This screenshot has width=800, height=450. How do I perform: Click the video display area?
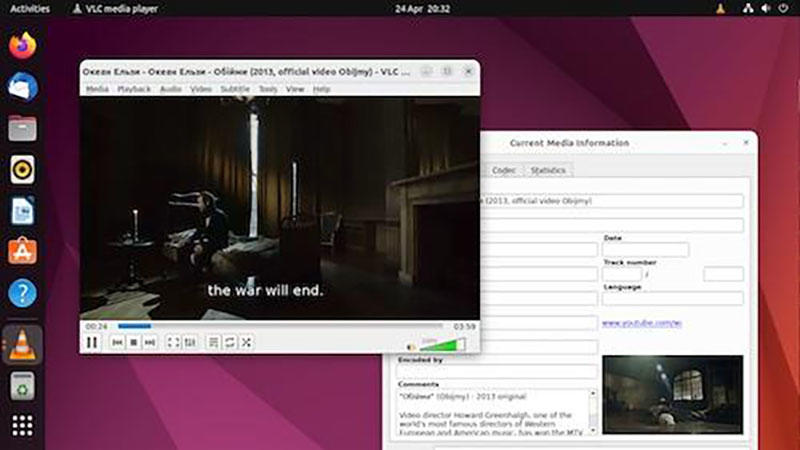pos(280,208)
